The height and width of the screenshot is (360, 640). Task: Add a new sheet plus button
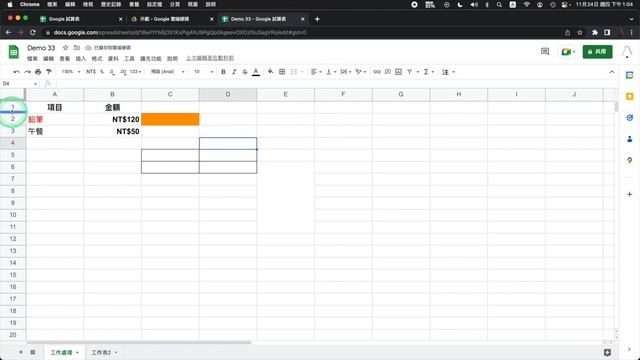click(20, 352)
